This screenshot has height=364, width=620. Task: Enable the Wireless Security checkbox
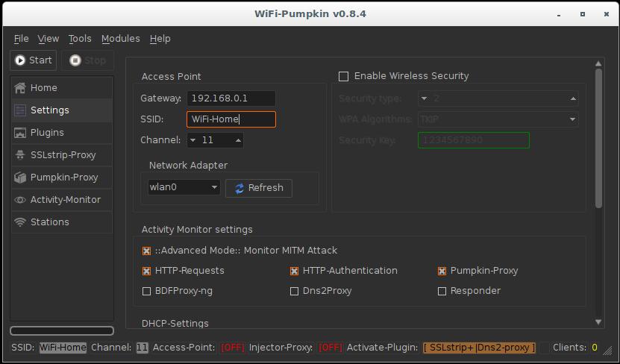tap(344, 76)
